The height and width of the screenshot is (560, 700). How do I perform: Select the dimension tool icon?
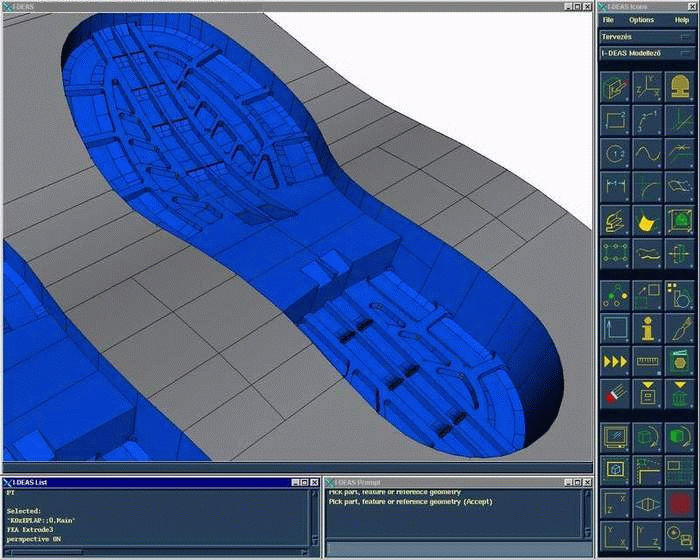615,187
